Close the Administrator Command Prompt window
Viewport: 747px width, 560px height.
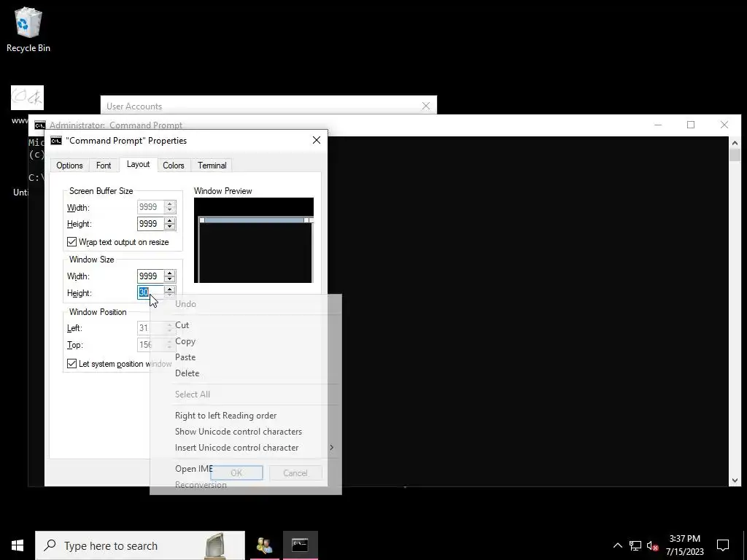click(724, 125)
